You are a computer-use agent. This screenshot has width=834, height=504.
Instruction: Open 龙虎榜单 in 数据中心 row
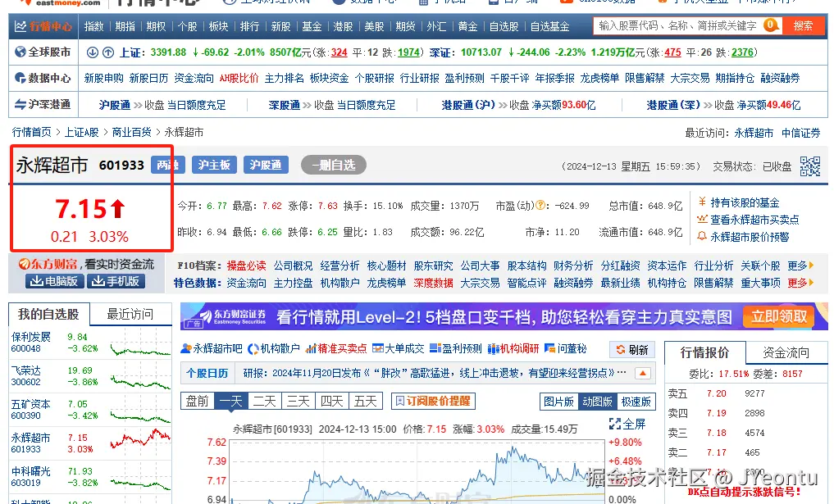pos(599,78)
